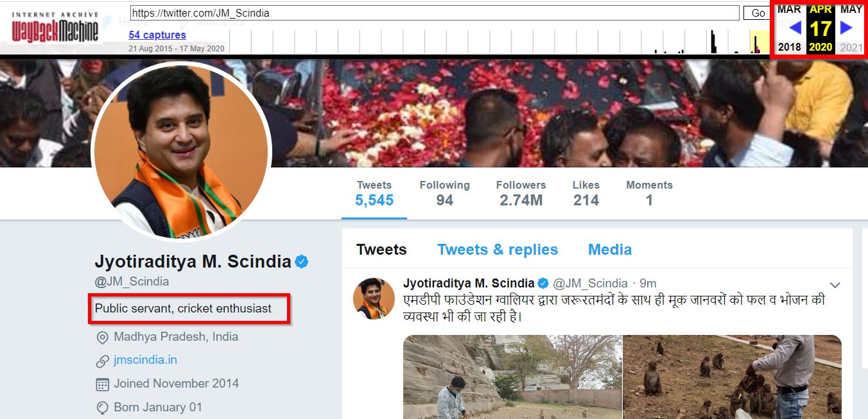Click the tweet author's small avatar

[374, 298]
